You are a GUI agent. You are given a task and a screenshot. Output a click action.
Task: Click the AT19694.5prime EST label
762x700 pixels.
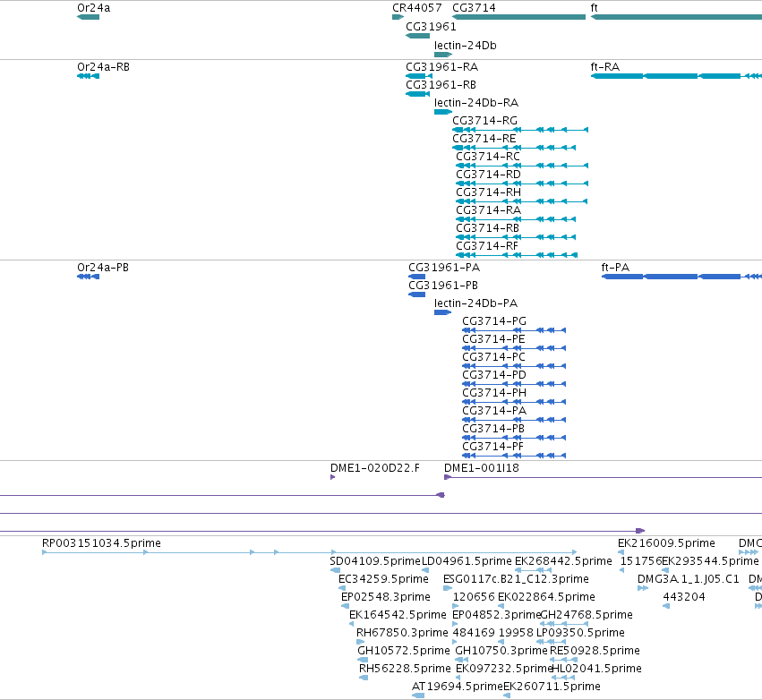pyautogui.click(x=457, y=687)
